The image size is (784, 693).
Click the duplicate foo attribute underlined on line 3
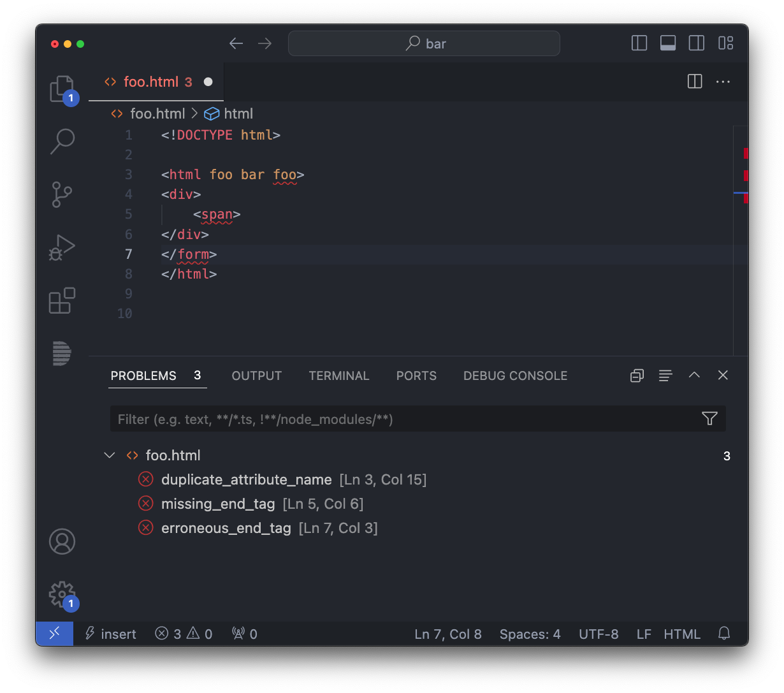[x=285, y=174]
